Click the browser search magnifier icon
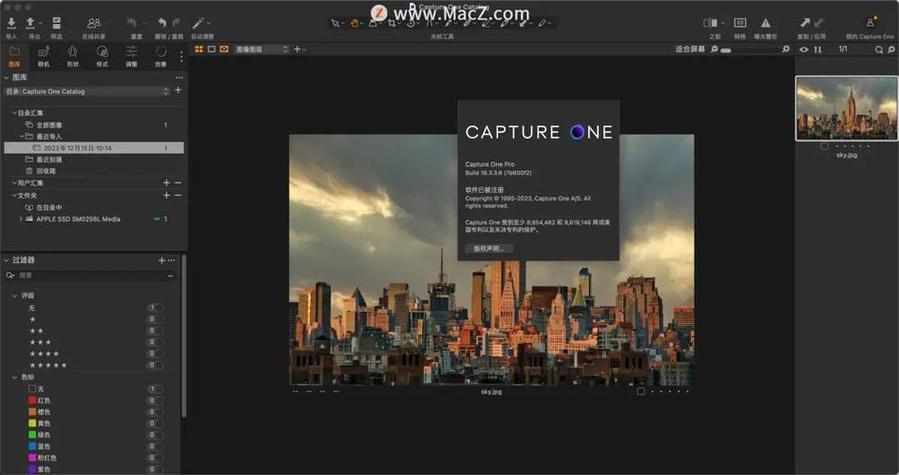 tap(878, 50)
